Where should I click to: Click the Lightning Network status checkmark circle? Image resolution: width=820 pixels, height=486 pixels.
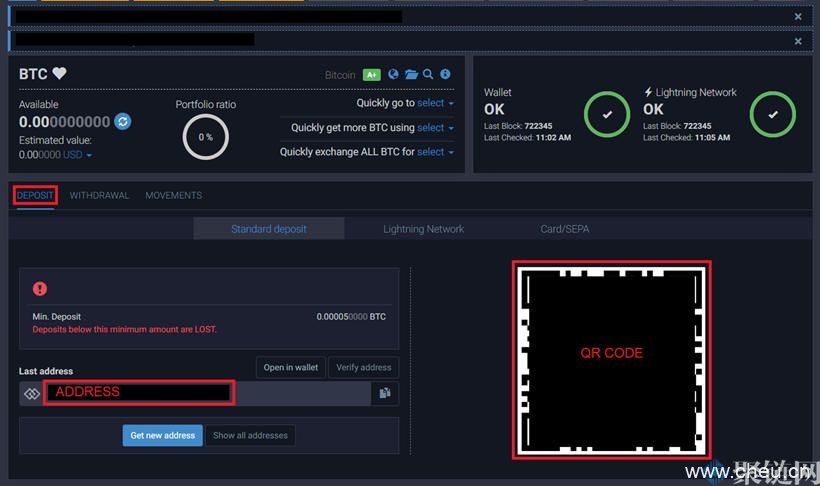click(772, 115)
